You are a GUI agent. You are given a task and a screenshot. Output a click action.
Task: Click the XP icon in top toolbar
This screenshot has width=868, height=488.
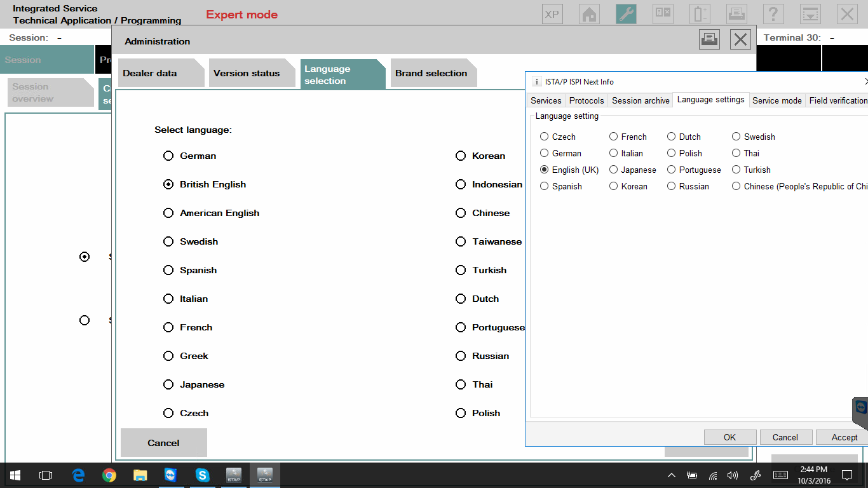point(552,14)
